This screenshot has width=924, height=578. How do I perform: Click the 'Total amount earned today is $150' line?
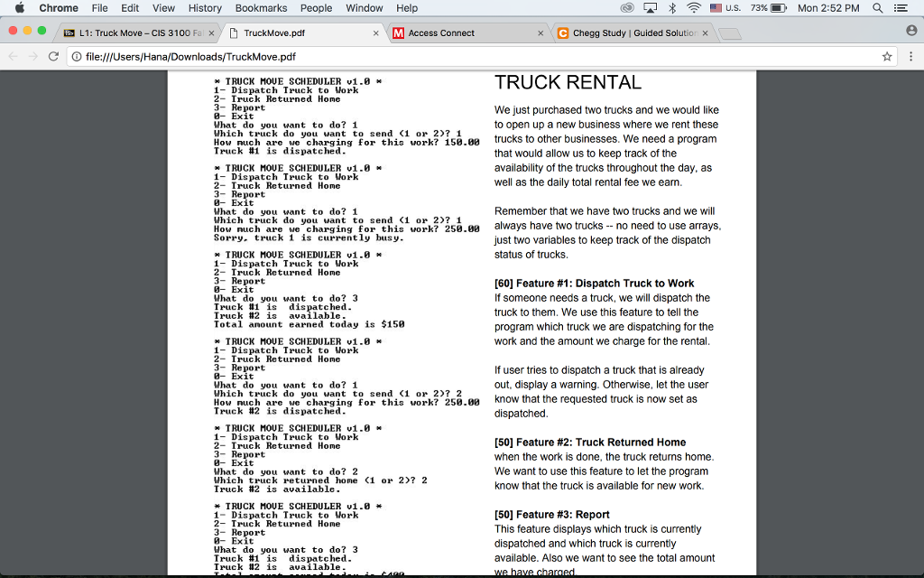(x=309, y=324)
